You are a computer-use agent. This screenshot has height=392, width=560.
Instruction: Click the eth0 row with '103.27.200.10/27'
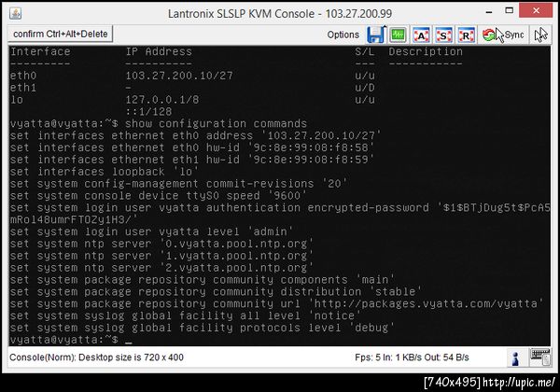tap(192, 76)
